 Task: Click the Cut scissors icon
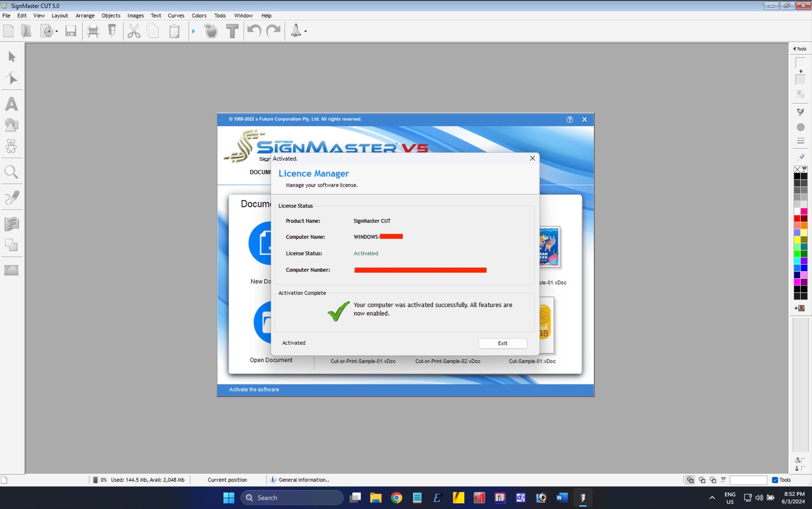[x=134, y=31]
